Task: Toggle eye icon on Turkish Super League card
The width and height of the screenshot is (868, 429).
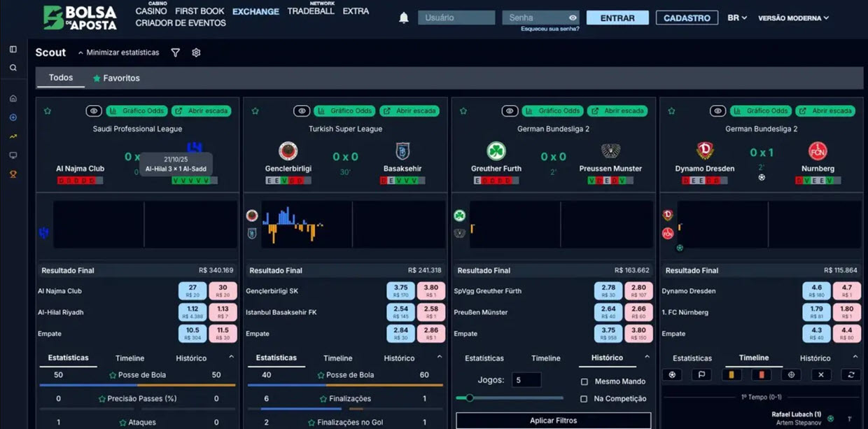Action: (x=302, y=111)
